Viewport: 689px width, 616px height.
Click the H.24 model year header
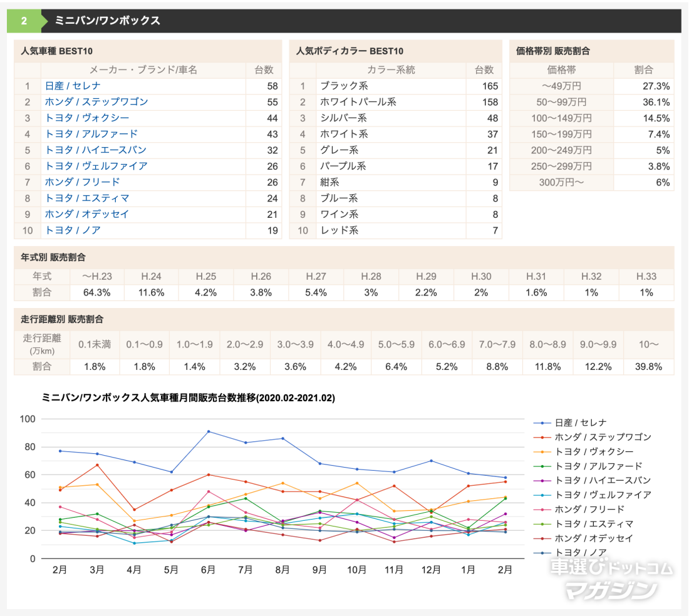click(x=151, y=276)
